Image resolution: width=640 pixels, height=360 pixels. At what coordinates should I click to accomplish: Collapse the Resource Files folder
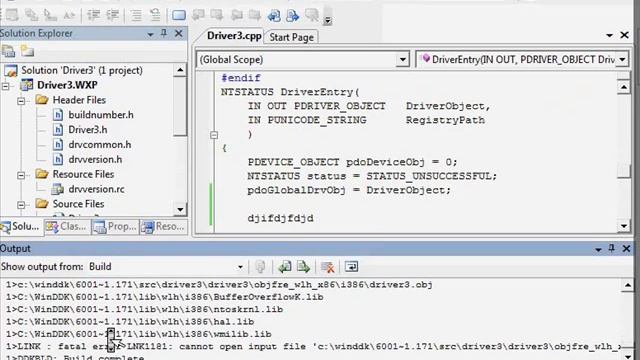click(x=21, y=175)
